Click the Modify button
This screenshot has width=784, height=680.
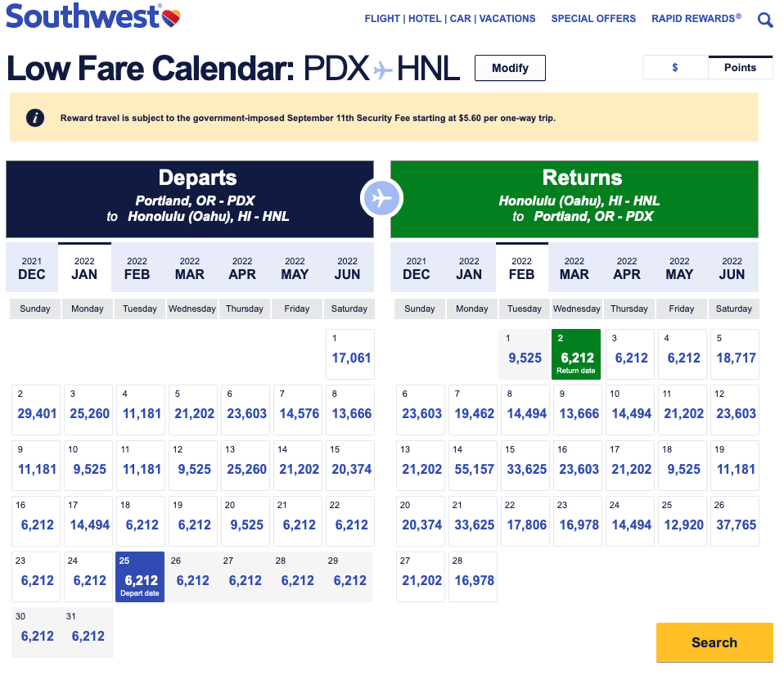point(510,68)
